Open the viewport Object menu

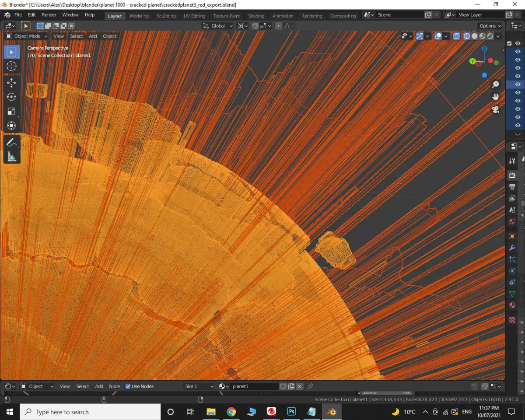point(109,36)
